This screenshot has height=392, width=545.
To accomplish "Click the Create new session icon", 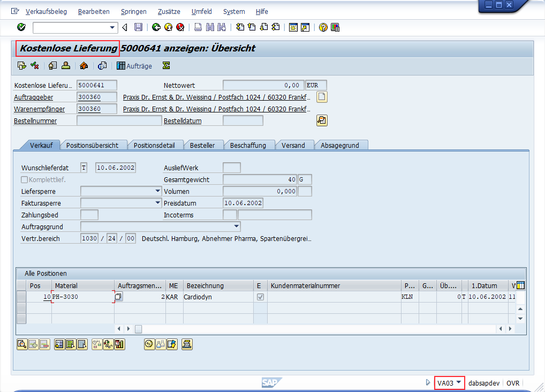I will pyautogui.click(x=293, y=27).
